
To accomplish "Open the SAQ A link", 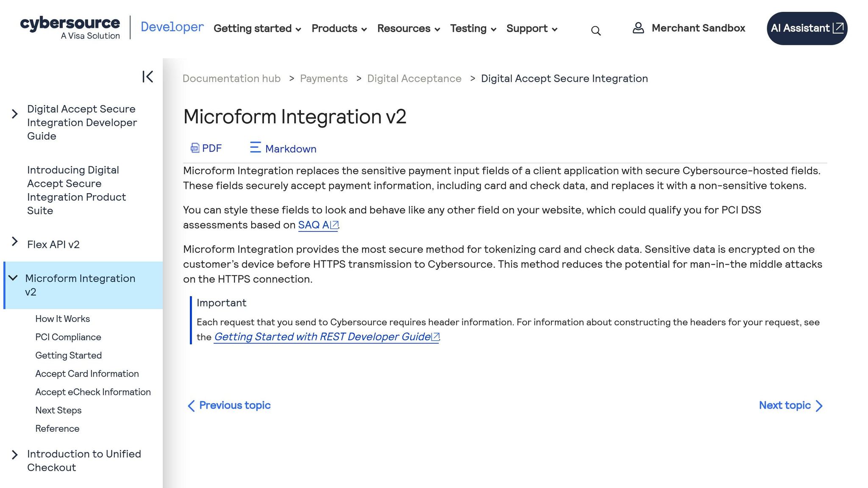I will click(x=318, y=225).
